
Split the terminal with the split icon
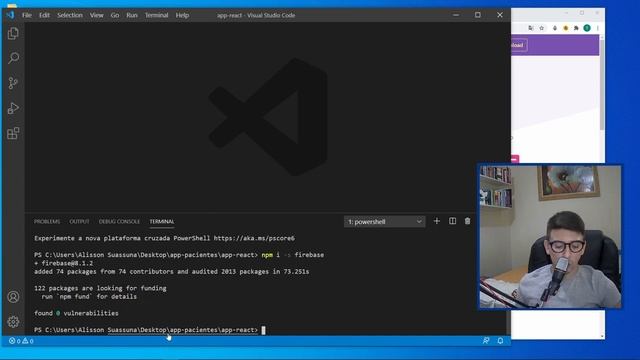452,221
